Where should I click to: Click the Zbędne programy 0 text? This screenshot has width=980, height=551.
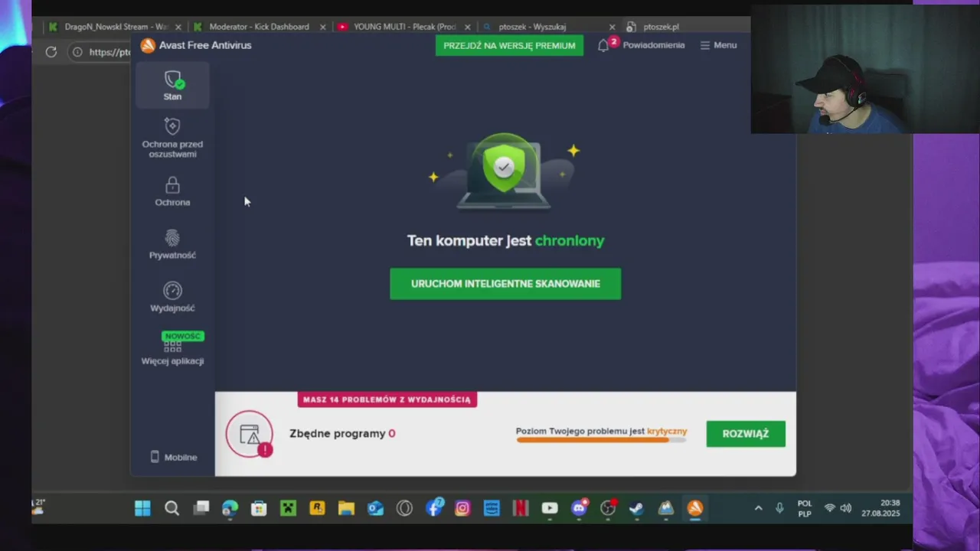tap(342, 433)
